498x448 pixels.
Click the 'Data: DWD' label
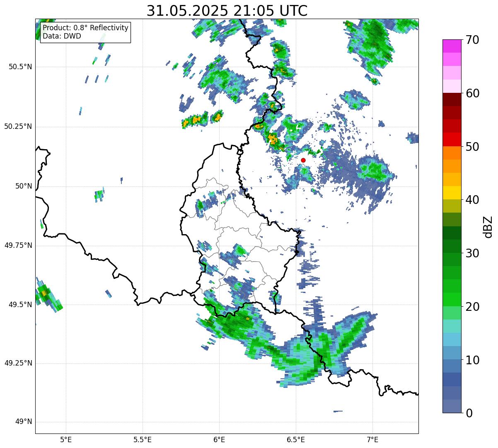click(62, 36)
